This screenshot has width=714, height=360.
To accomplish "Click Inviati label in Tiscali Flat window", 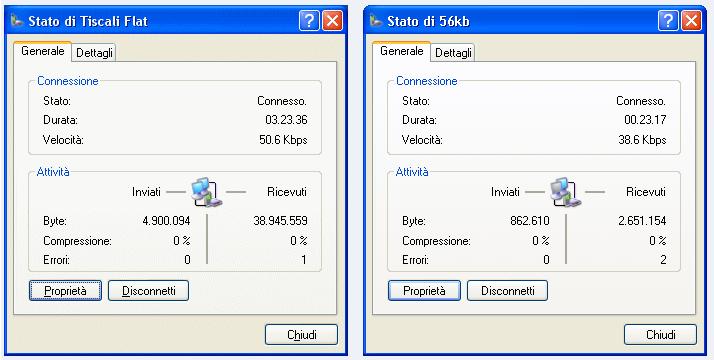I will [x=146, y=192].
